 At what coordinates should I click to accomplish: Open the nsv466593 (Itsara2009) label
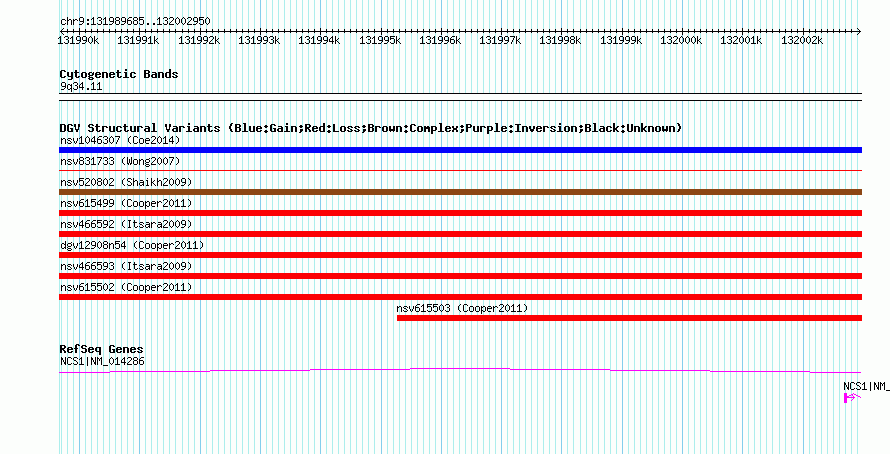126,266
